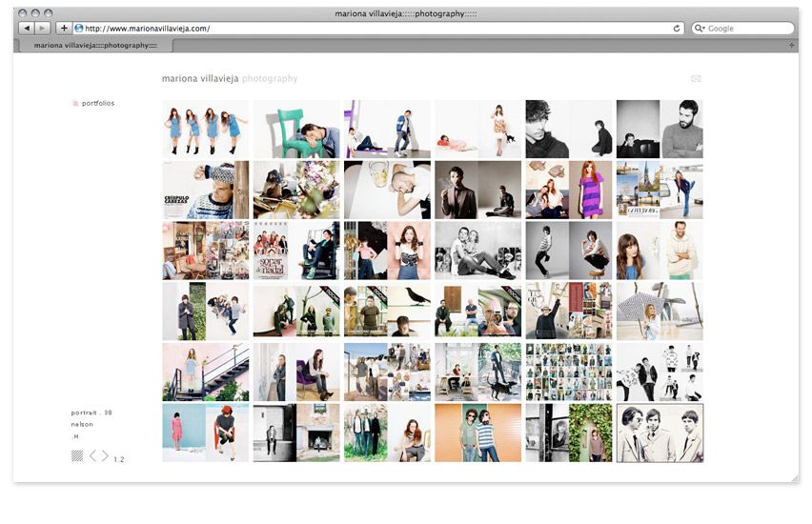Open the woman with polka-dot umbrella thumbnail
The width and height of the screenshot is (812, 524).
point(660,312)
